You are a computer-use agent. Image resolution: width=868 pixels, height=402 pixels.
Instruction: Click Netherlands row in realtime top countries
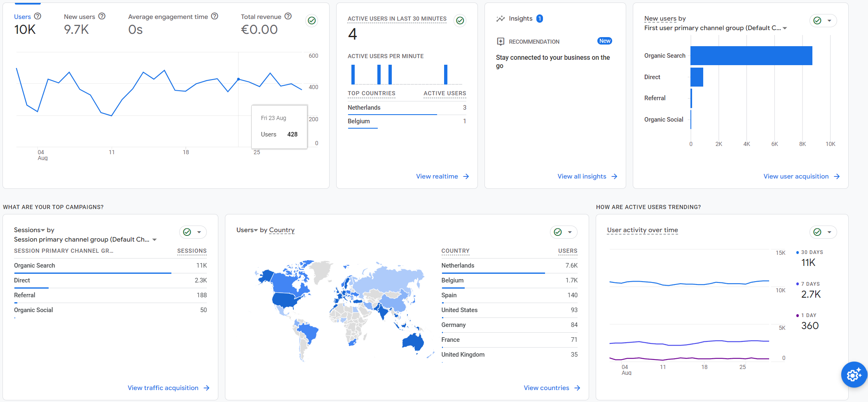point(407,108)
